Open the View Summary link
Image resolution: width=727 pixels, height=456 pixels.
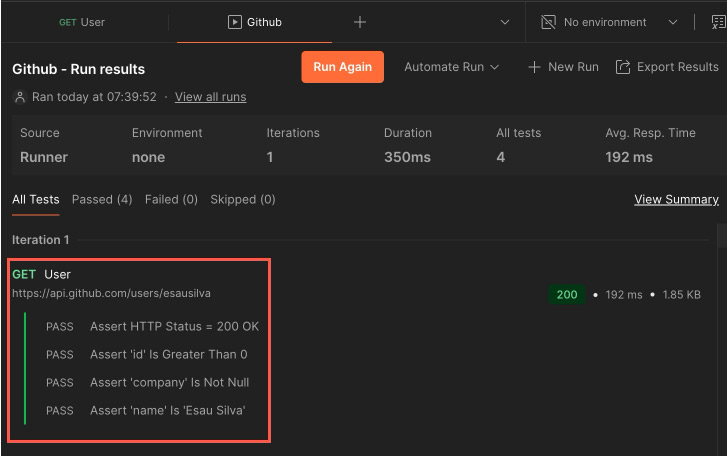(x=676, y=200)
